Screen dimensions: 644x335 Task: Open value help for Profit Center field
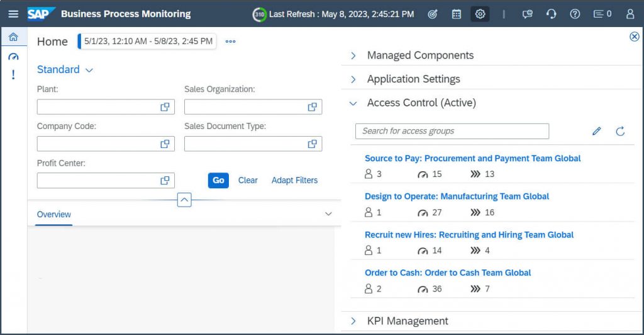click(165, 181)
